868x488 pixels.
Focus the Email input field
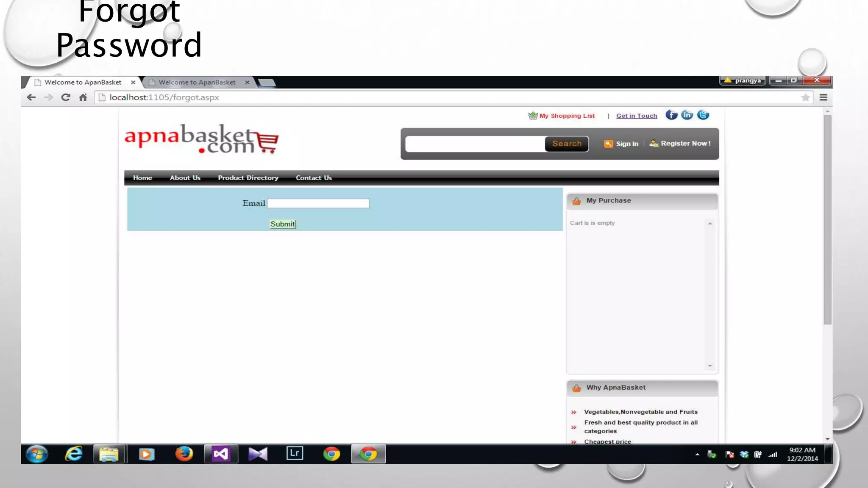coord(318,203)
